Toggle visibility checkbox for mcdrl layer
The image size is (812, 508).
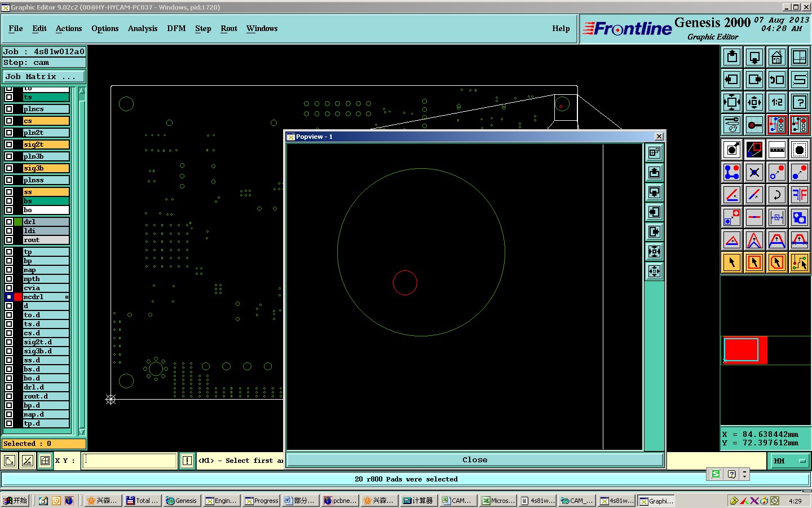click(x=9, y=297)
